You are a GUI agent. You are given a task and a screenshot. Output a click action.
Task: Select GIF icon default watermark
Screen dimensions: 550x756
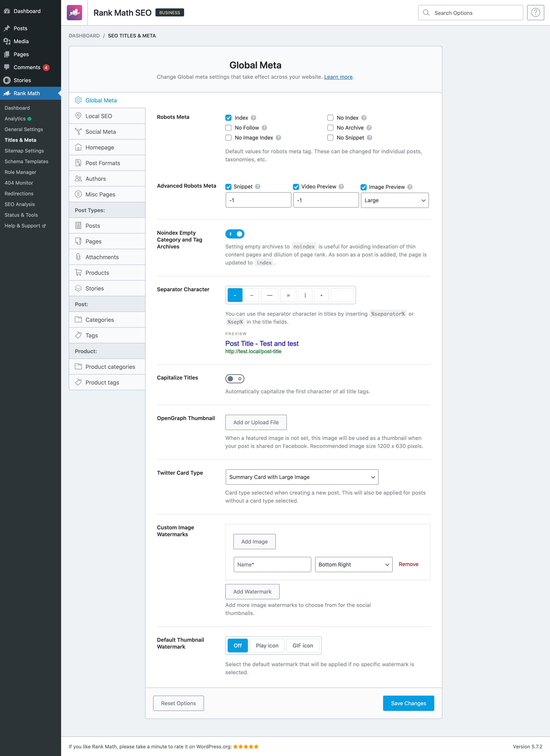point(303,646)
